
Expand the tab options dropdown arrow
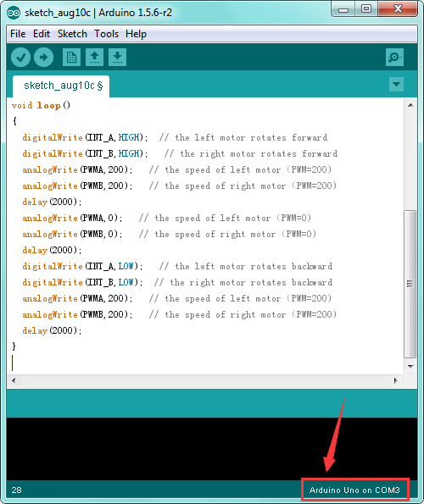(396, 85)
